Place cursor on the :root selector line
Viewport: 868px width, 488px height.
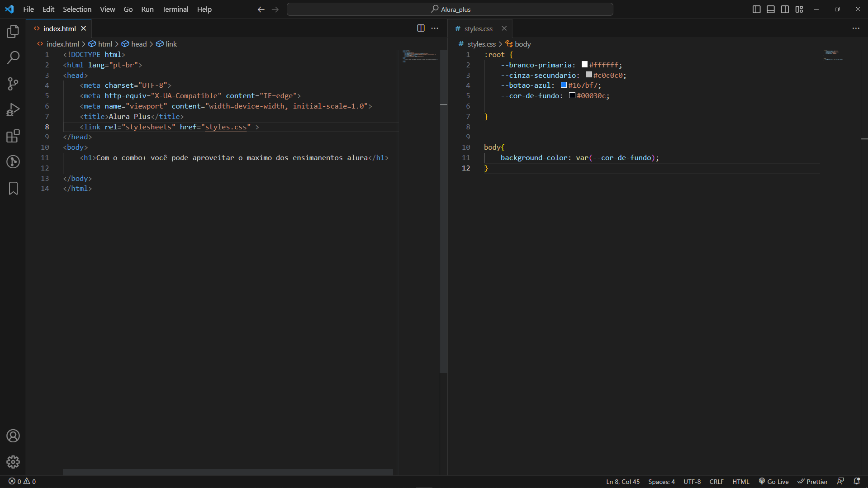pos(498,55)
